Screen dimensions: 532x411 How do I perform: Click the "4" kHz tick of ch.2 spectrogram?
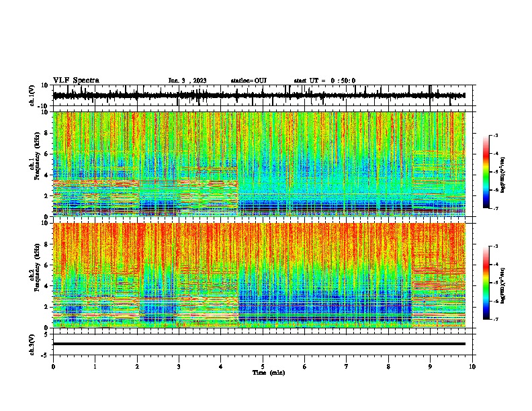click(x=46, y=286)
